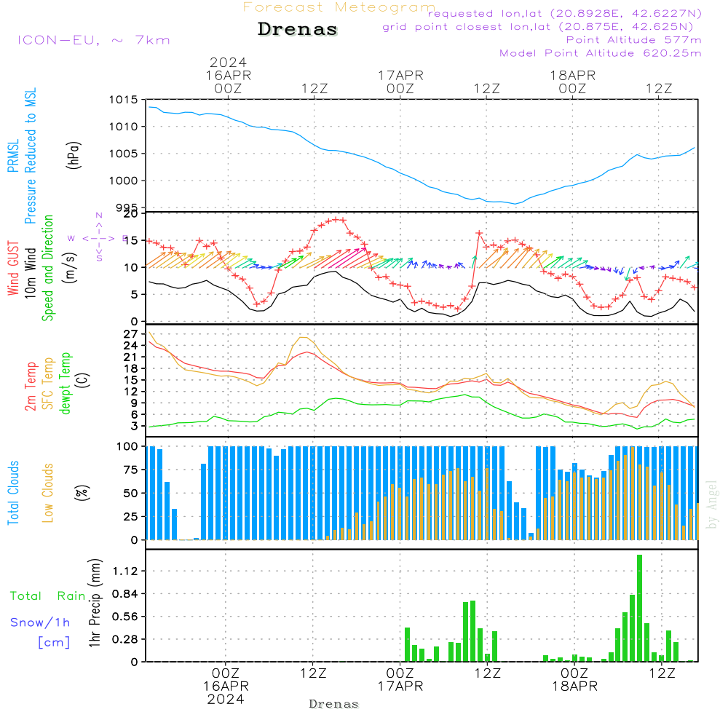Click the 'Snow/1h' blue legend text
The image size is (728, 728).
point(40,622)
